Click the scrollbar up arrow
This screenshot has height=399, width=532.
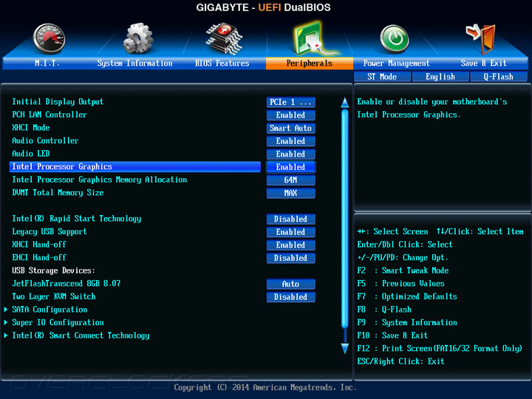[345, 103]
